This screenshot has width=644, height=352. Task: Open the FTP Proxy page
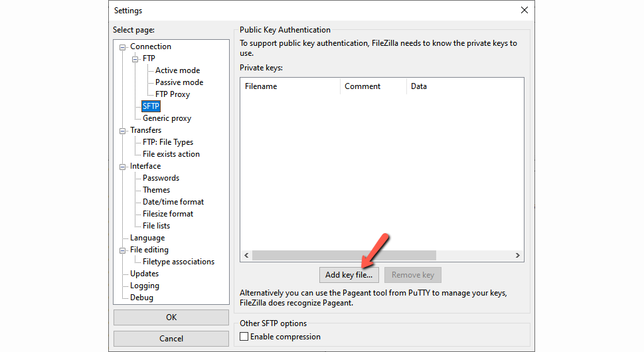point(173,94)
